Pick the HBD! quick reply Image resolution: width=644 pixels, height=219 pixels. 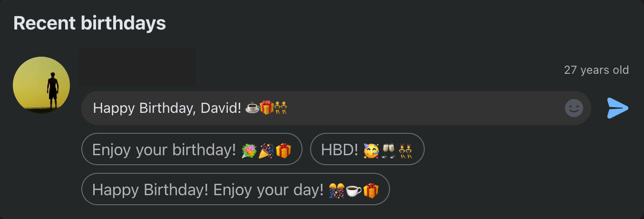click(x=367, y=149)
